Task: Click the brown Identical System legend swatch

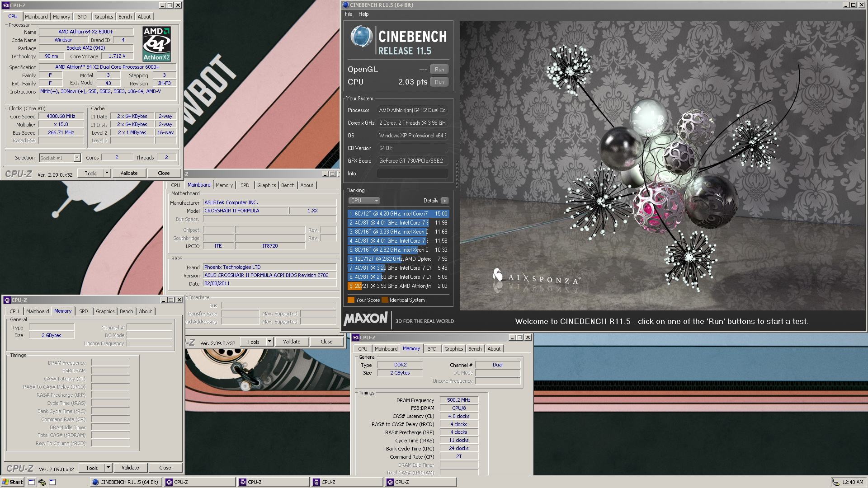Action: [385, 300]
